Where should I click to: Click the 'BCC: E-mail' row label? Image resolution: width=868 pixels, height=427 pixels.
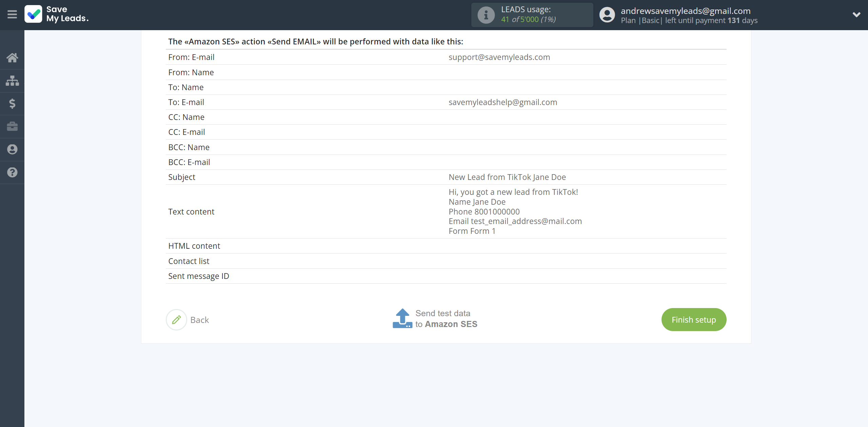(x=189, y=162)
